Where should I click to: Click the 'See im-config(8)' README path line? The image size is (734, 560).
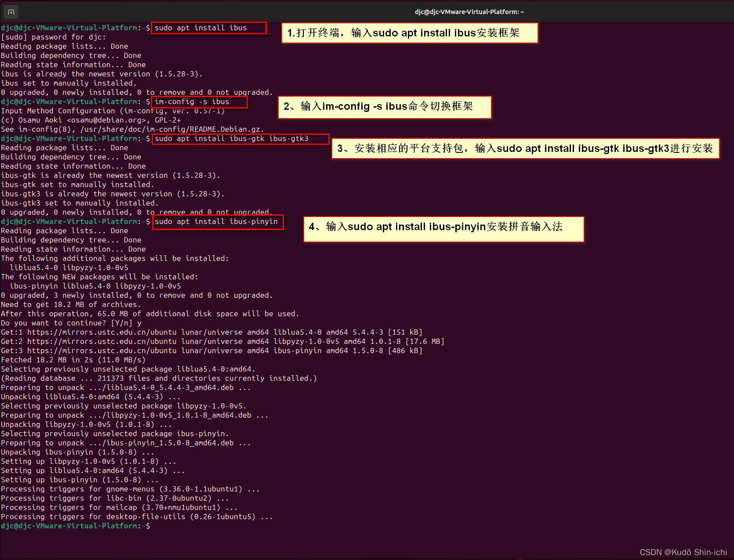tap(132, 129)
